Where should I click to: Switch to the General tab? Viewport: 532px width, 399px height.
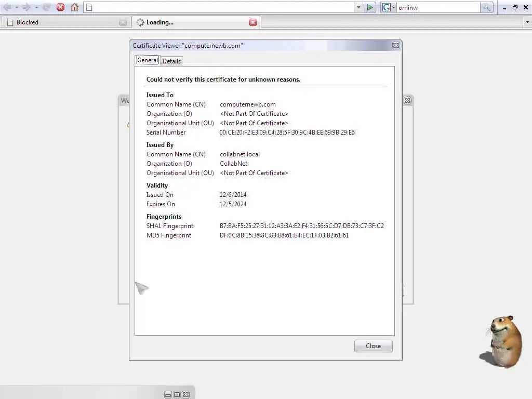coord(147,60)
